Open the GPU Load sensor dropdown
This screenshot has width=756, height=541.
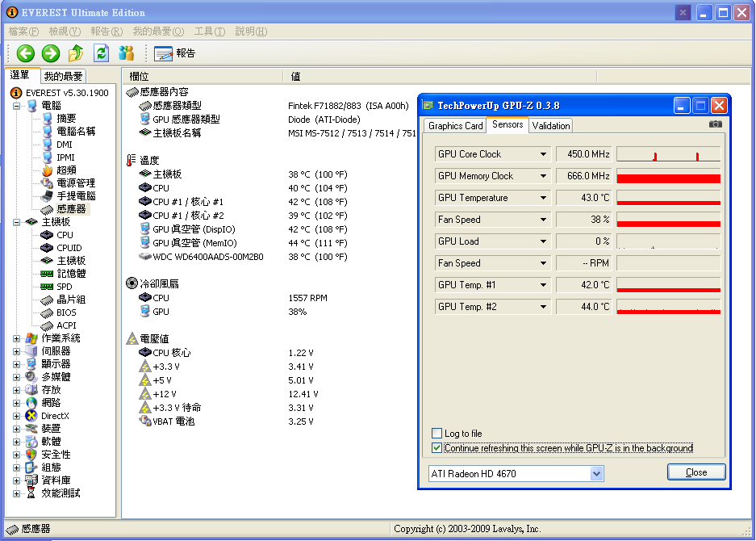[x=543, y=241]
